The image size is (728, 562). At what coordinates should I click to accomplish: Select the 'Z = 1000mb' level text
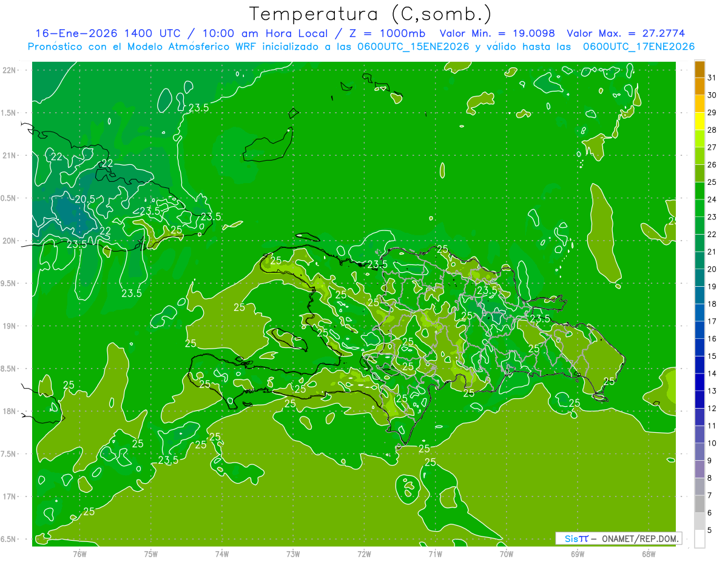pyautogui.click(x=389, y=33)
